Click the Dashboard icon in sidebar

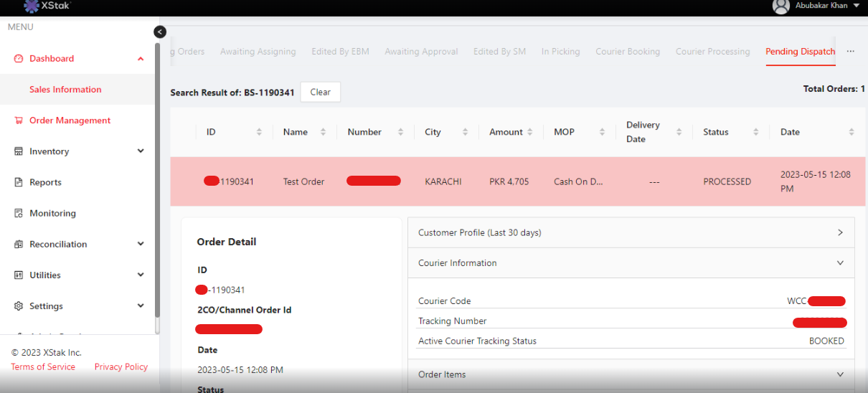pos(19,59)
